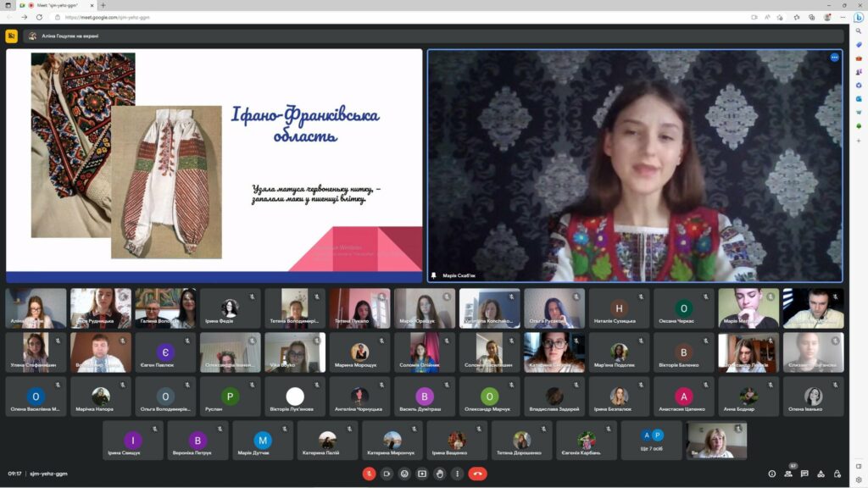Toggle the camera on or off

coord(387,474)
